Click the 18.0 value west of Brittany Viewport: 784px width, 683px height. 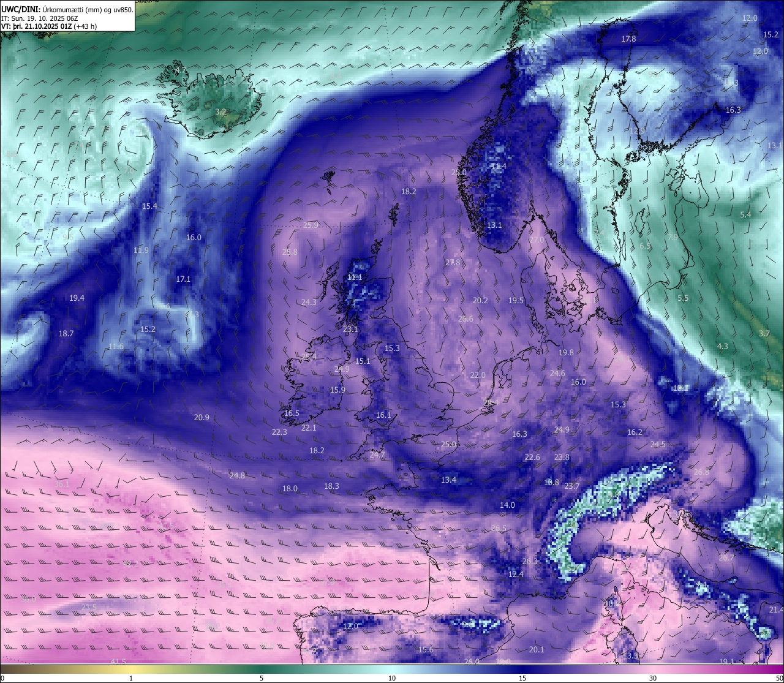(x=290, y=488)
